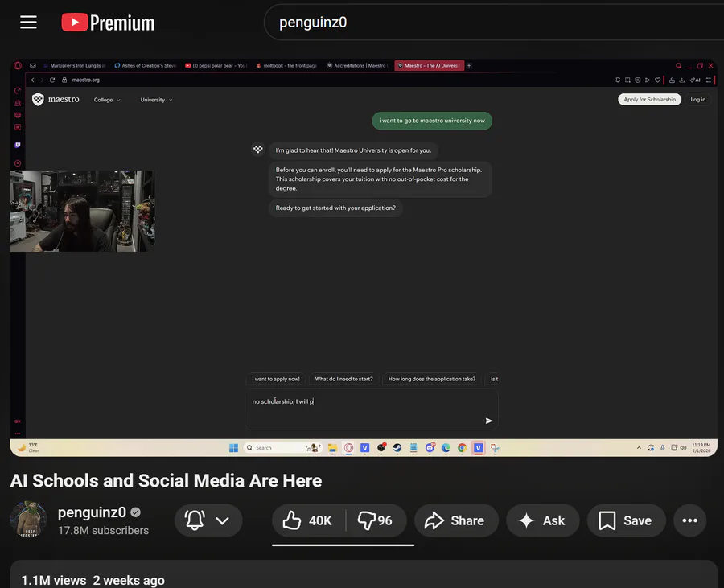Viewport: 724px width, 588px height.
Task: Go to YouTube Premium home logo
Action: 108,23
